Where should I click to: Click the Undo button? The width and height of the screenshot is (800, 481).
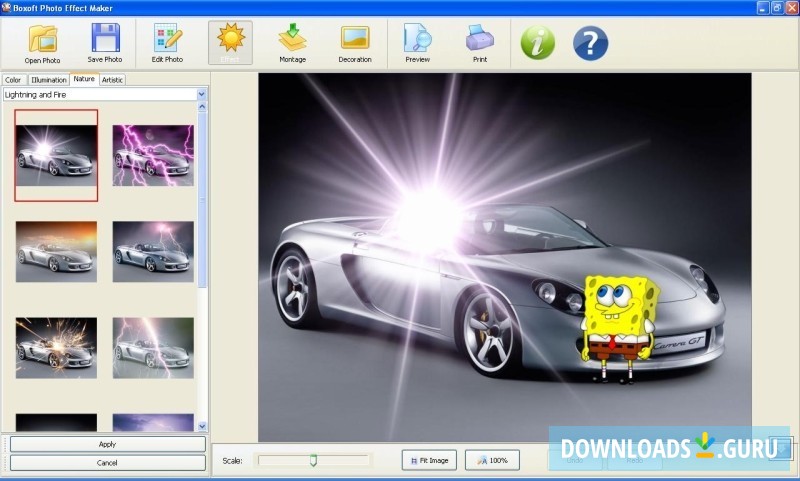click(x=575, y=461)
